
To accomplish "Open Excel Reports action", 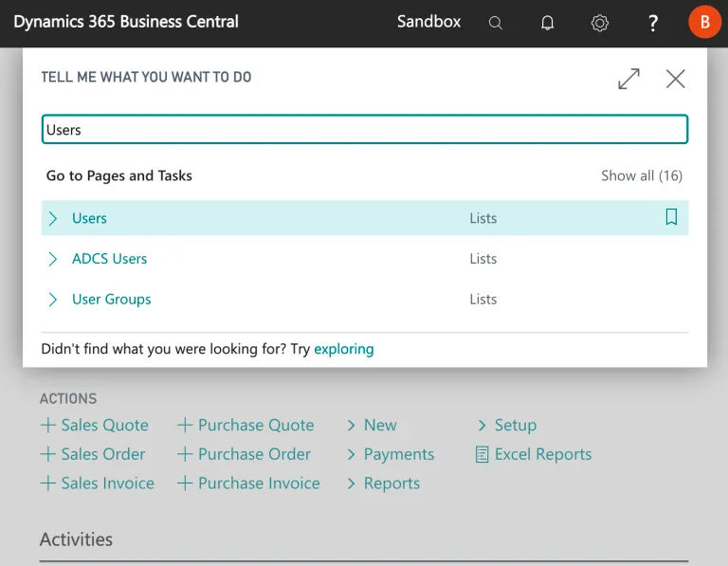I will [x=543, y=454].
